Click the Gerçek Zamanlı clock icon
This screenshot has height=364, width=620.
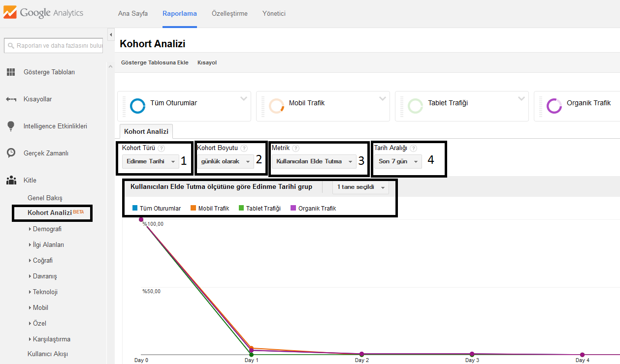[x=11, y=153]
